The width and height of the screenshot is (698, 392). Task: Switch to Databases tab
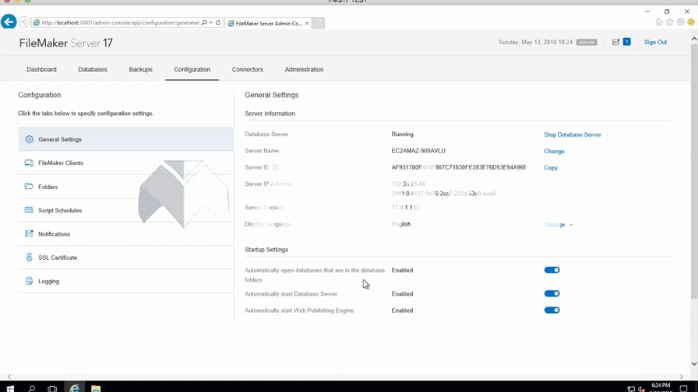(x=93, y=69)
